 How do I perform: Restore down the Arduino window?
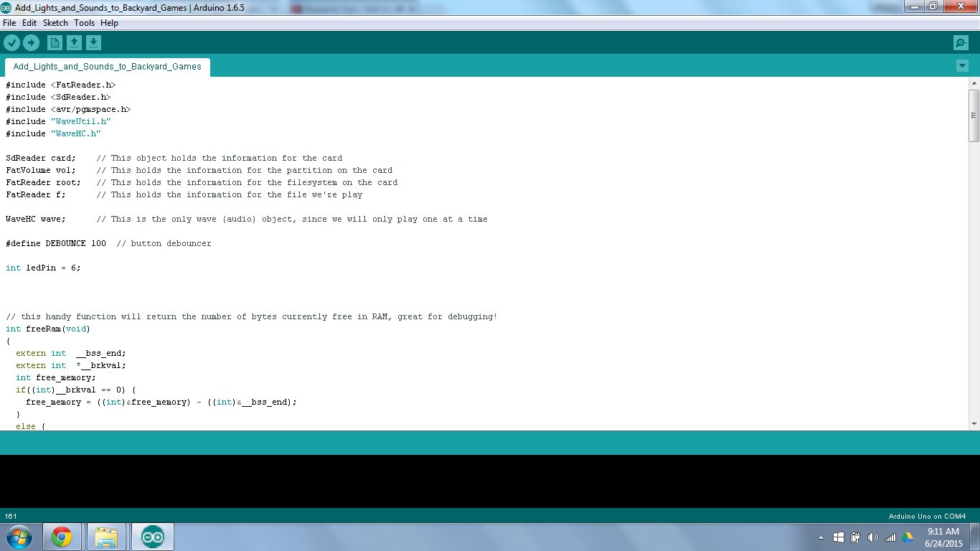pos(933,6)
